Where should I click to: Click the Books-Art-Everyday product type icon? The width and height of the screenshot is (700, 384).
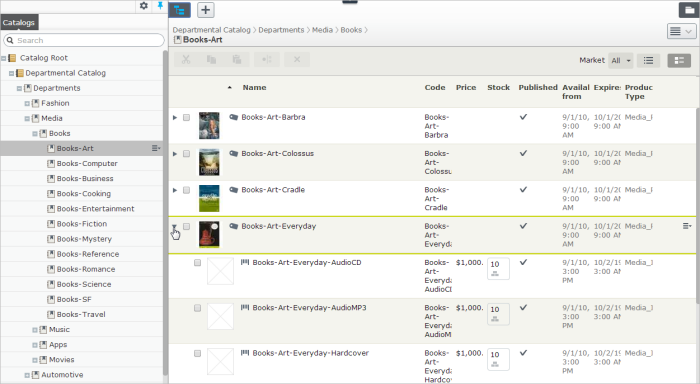[233, 226]
